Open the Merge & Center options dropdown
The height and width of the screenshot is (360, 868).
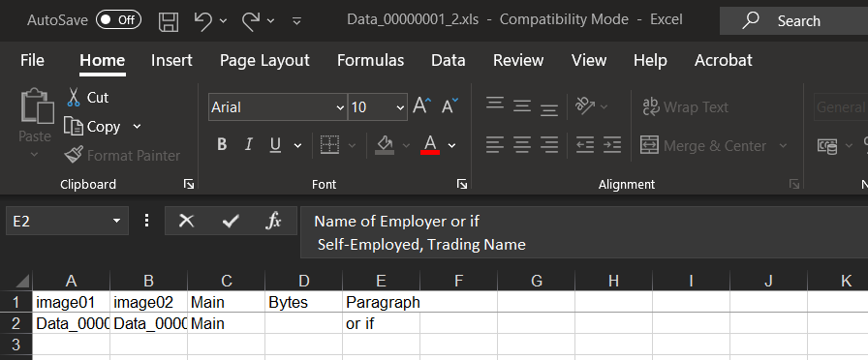coord(783,146)
